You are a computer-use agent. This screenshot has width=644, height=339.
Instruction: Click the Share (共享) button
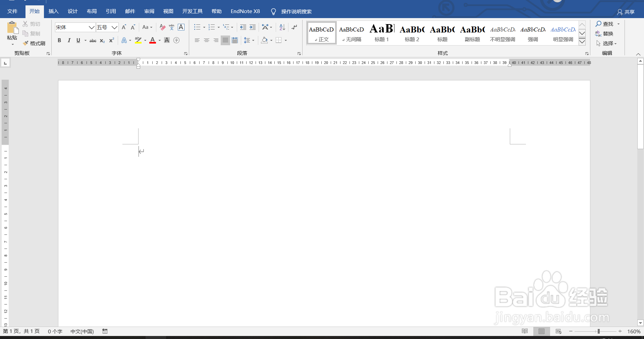pos(626,12)
